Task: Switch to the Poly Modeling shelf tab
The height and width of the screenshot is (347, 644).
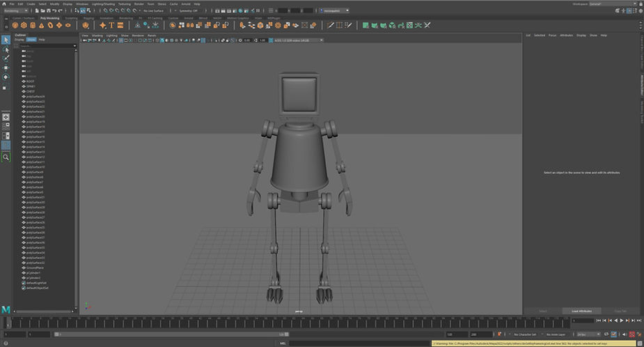Action: tap(49, 18)
